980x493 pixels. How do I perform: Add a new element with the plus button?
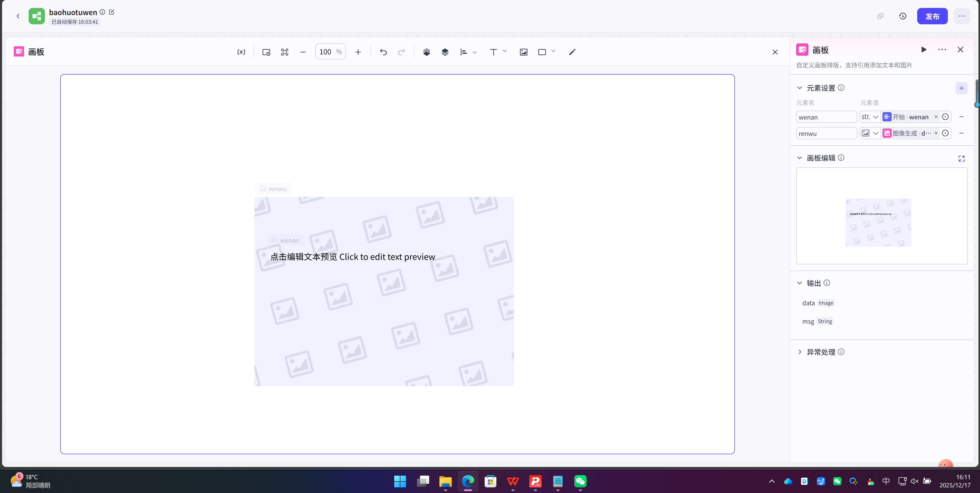click(961, 88)
